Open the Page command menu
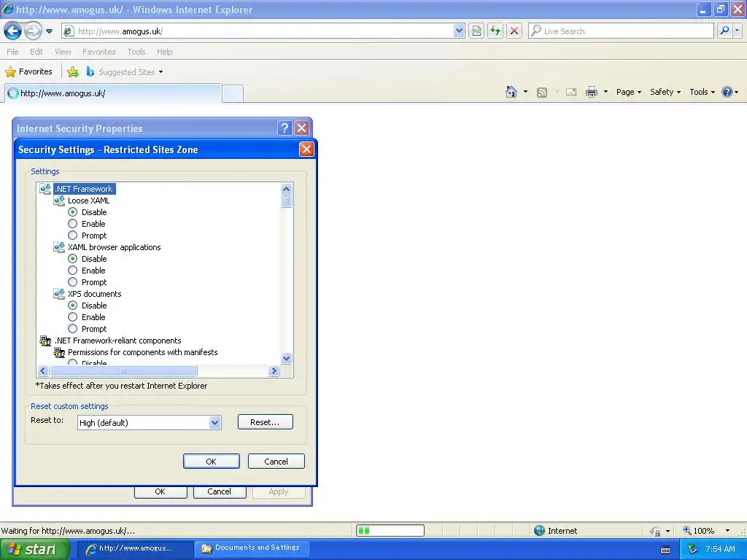This screenshot has width=747, height=560. [x=628, y=92]
